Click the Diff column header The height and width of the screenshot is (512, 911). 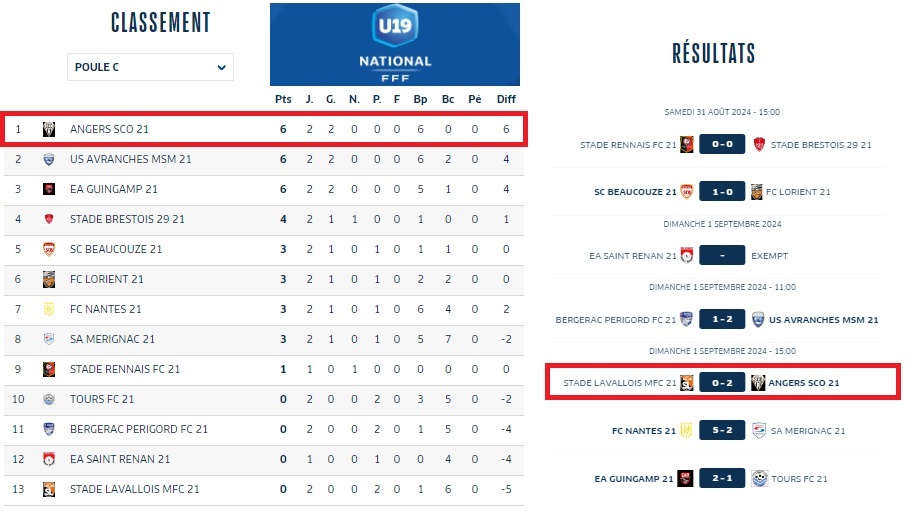(507, 98)
